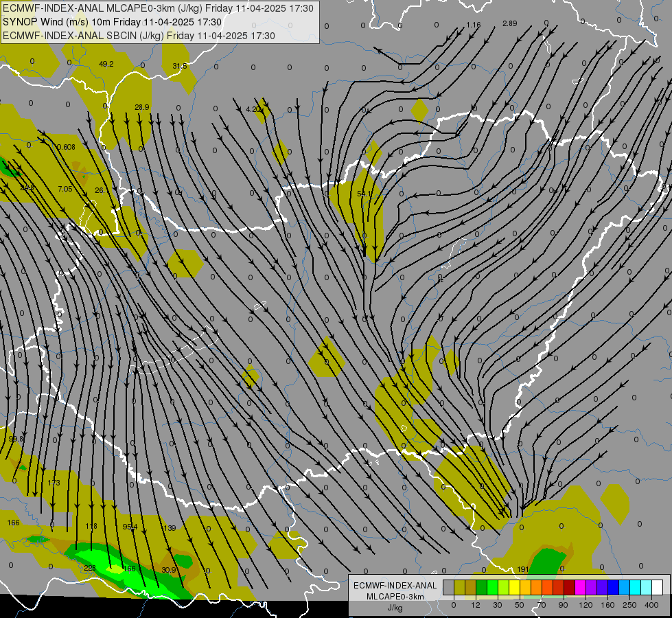
Task: Click the 30.9 value on the map
Action: tap(169, 570)
